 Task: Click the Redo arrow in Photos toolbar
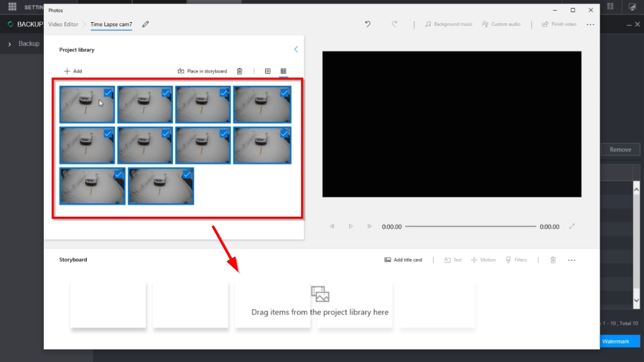[x=395, y=24]
